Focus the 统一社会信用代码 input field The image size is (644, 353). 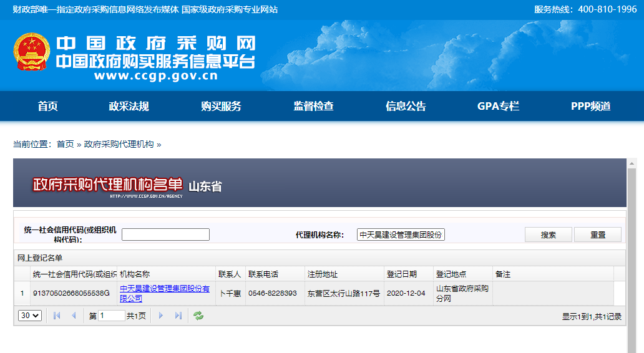click(x=165, y=235)
